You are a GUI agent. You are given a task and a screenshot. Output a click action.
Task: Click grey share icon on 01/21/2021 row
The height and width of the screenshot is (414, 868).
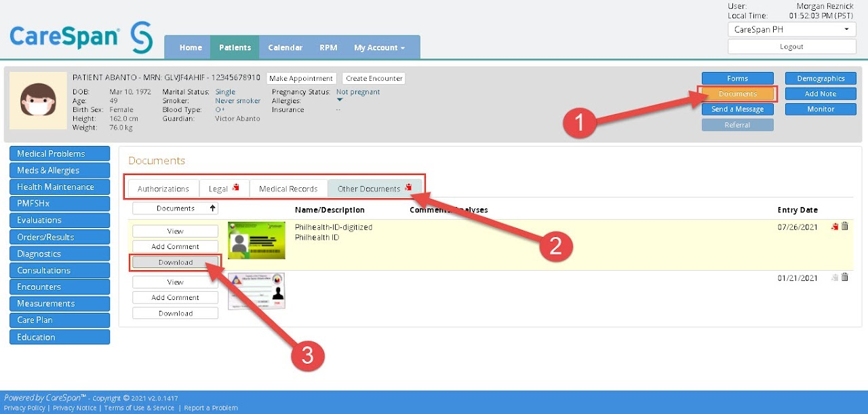click(835, 278)
